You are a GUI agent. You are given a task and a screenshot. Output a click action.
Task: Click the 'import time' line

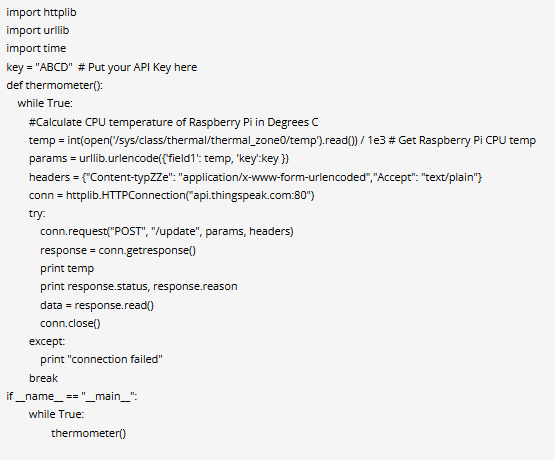coord(36,48)
